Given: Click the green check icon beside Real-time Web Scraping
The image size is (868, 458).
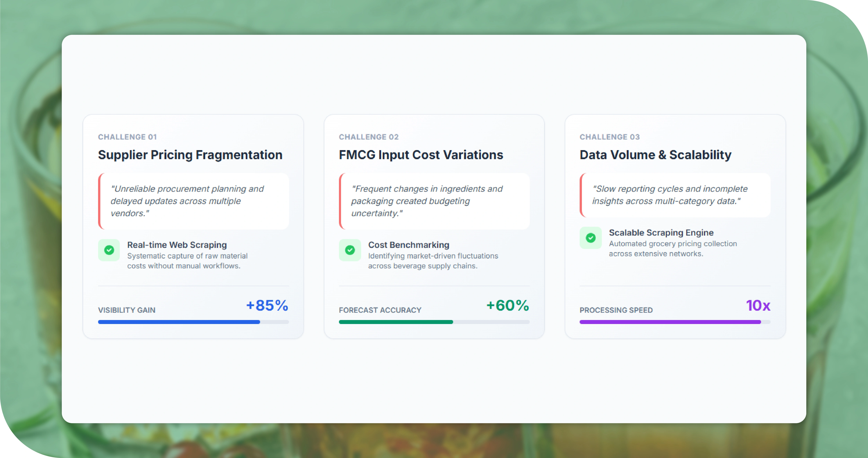Looking at the screenshot, I should [109, 250].
